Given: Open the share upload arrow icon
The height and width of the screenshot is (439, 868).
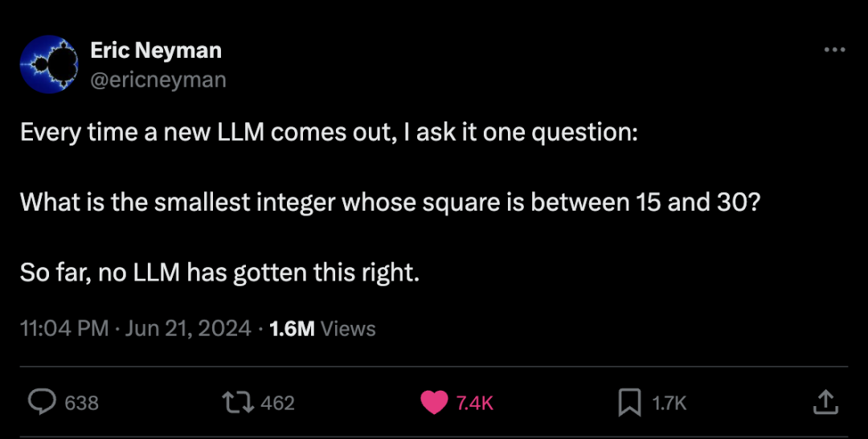Looking at the screenshot, I should click(x=825, y=403).
